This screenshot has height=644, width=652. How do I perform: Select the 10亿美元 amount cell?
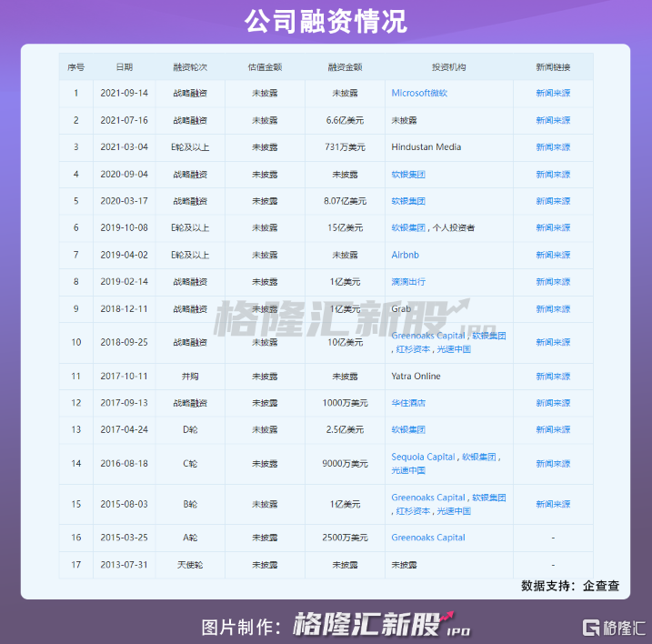345,342
